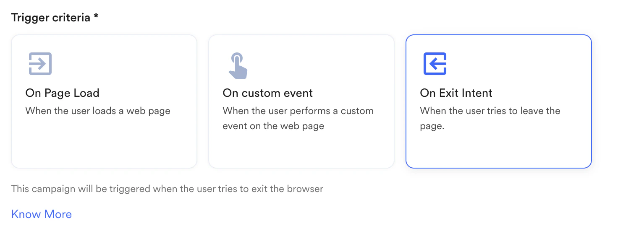Screen dimensions: 644x244
Task: Select the On custom event trigger option
Action: point(301,101)
